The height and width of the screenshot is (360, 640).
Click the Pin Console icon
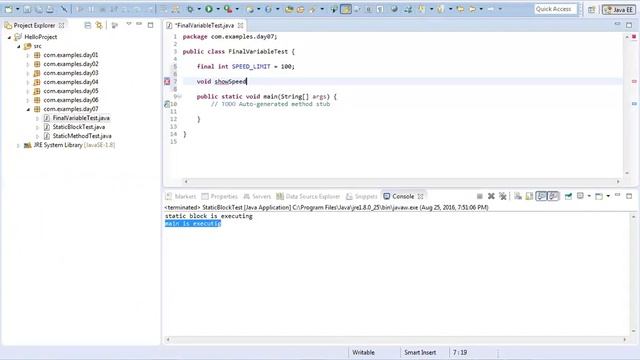click(x=568, y=196)
